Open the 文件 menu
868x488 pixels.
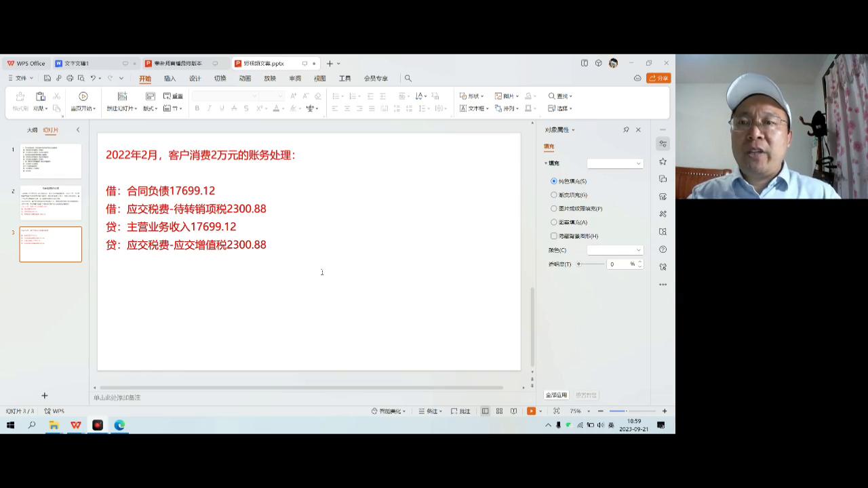tap(20, 78)
